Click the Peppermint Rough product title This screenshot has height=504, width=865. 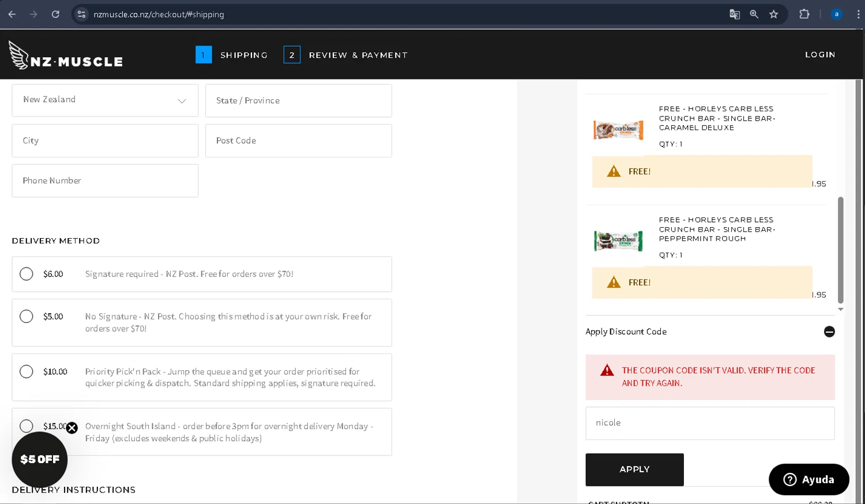coord(717,229)
